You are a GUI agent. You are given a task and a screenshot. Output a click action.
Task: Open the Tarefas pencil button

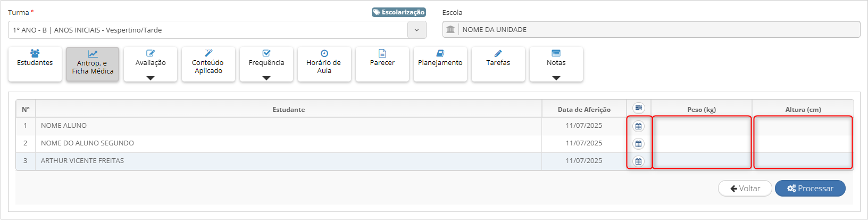click(x=498, y=64)
